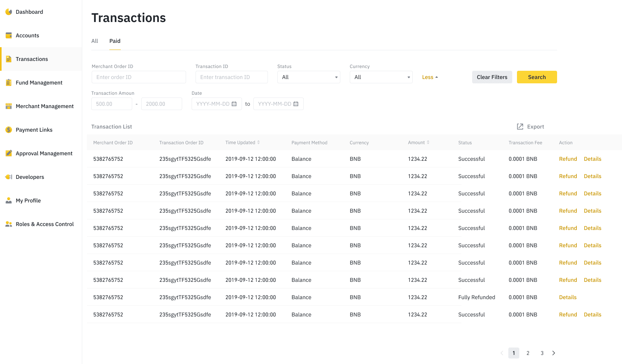Switch to the All tab
This screenshot has width=622, height=364.
pyautogui.click(x=95, y=41)
